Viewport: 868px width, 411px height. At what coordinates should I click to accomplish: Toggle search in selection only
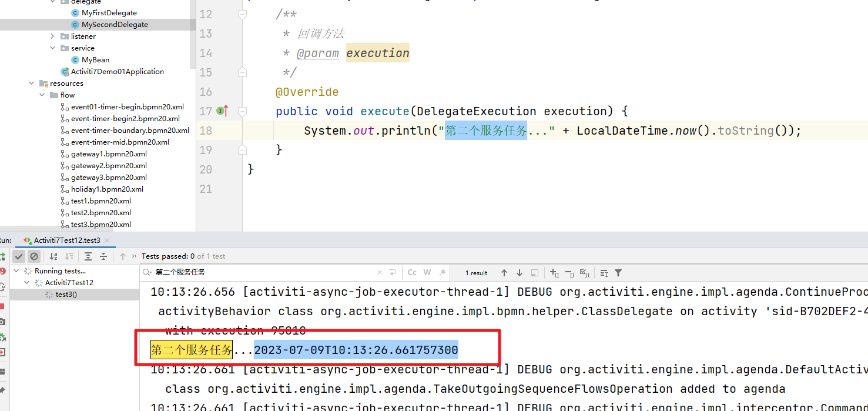tap(604, 273)
